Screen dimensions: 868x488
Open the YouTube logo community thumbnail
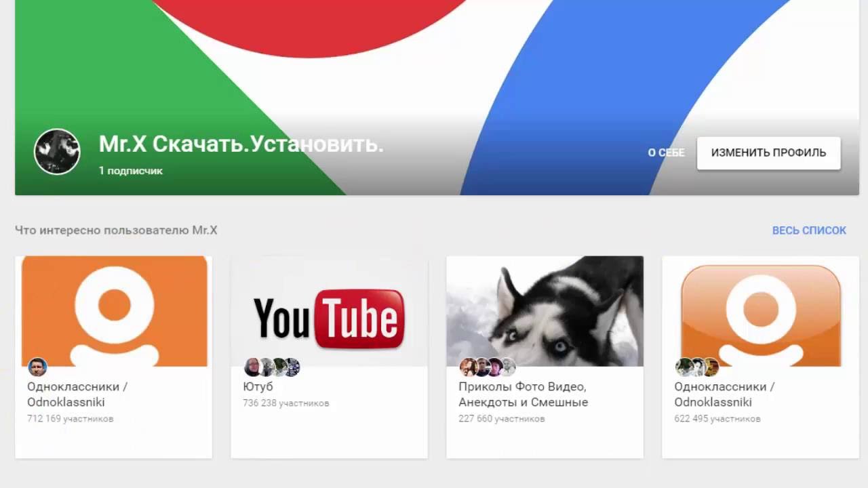click(x=330, y=311)
